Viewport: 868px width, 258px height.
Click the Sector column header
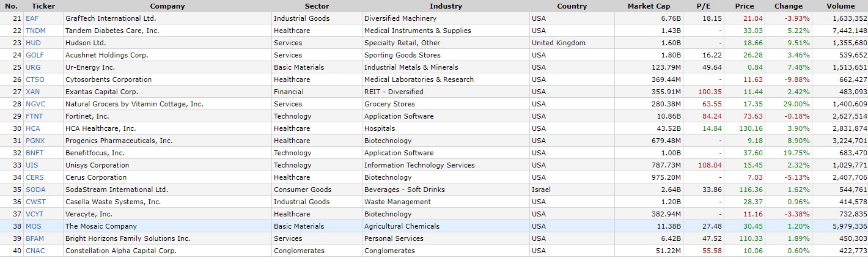(316, 6)
